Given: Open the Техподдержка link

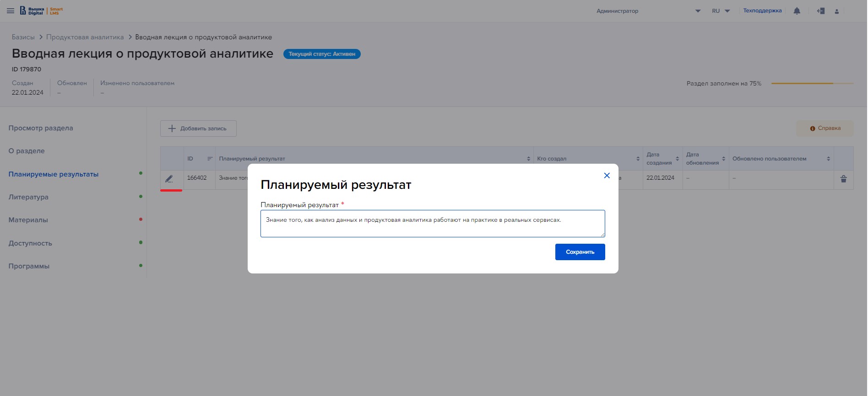Looking at the screenshot, I should [x=762, y=11].
